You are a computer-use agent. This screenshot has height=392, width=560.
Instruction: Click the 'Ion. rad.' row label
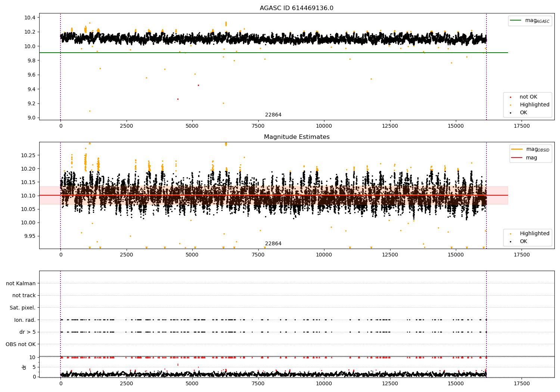[x=25, y=320]
